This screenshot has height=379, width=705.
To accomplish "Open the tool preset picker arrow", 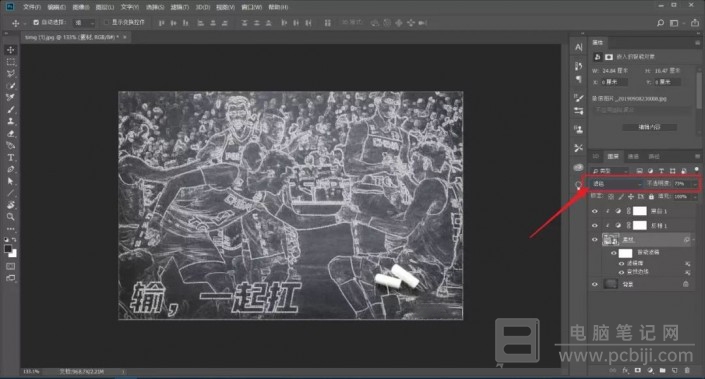I will (24, 23).
